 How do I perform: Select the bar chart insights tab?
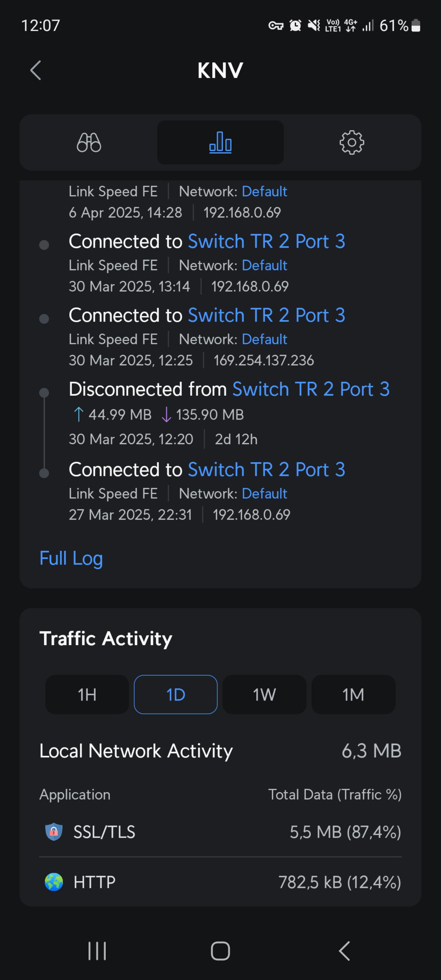220,143
